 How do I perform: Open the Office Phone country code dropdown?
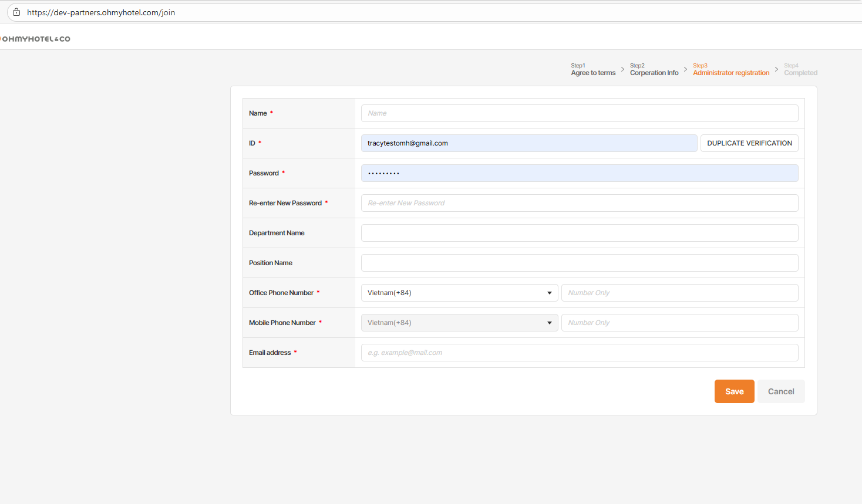[x=459, y=293]
